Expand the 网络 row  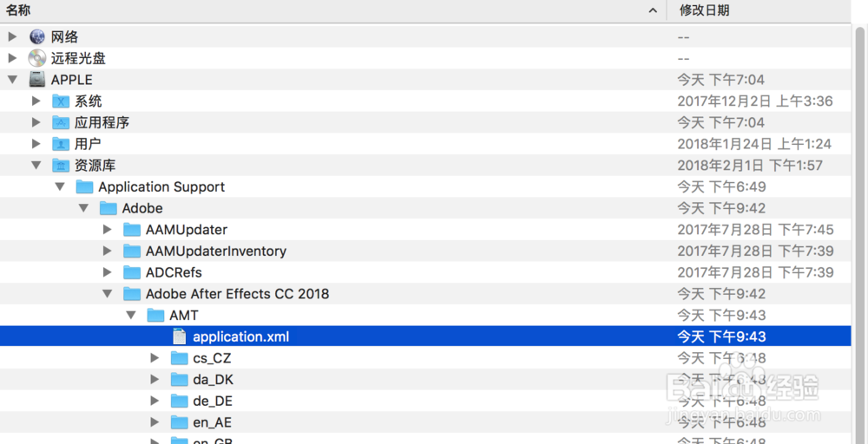tap(12, 37)
